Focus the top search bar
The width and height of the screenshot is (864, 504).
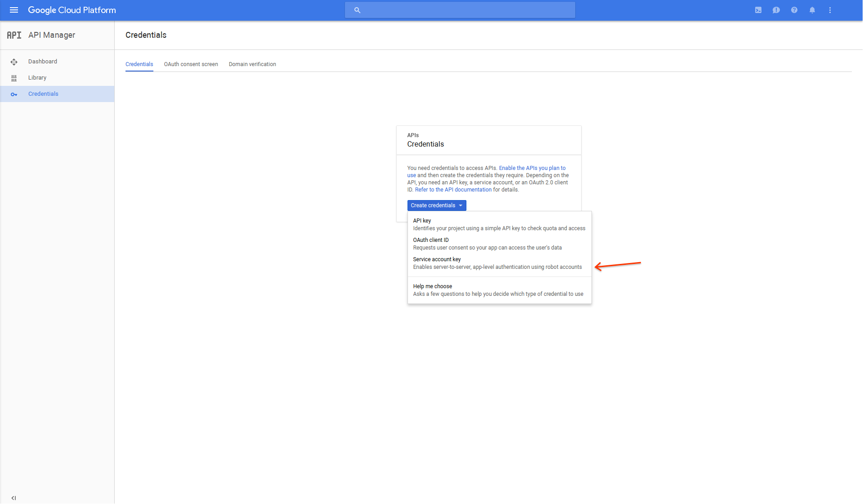460,10
